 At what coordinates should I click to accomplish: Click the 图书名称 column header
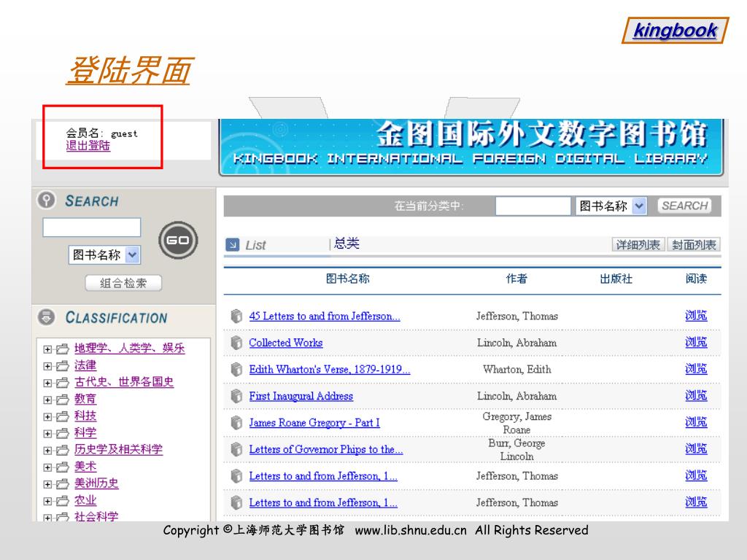tap(347, 279)
